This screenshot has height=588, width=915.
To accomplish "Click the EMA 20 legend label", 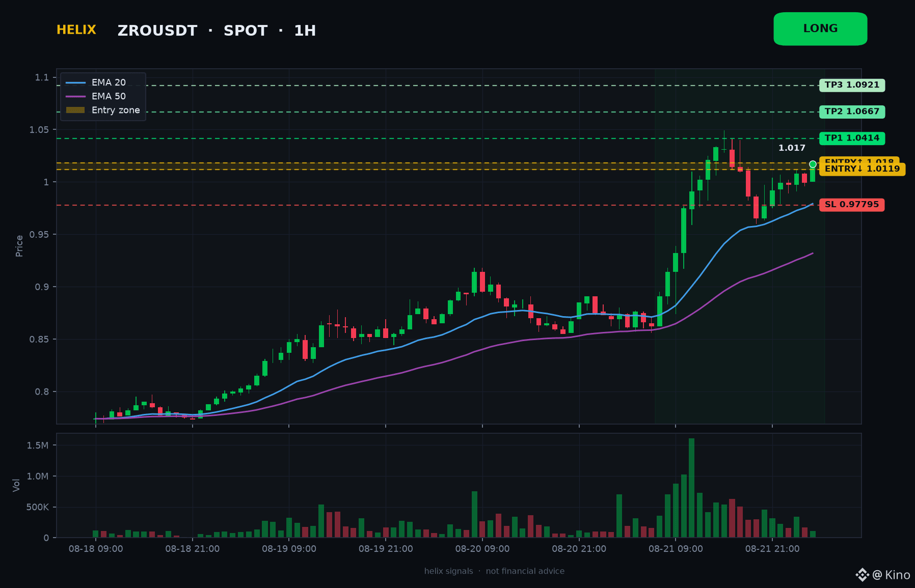I will tap(109, 82).
